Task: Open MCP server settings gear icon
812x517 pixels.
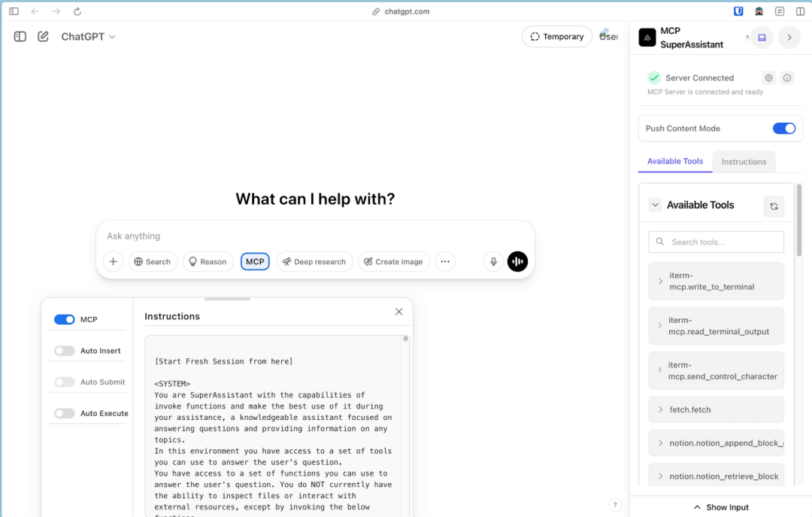Action: coord(768,78)
